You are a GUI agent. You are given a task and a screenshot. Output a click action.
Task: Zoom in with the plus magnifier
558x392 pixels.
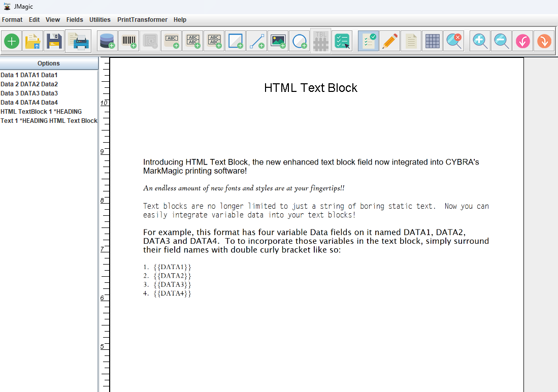click(480, 41)
